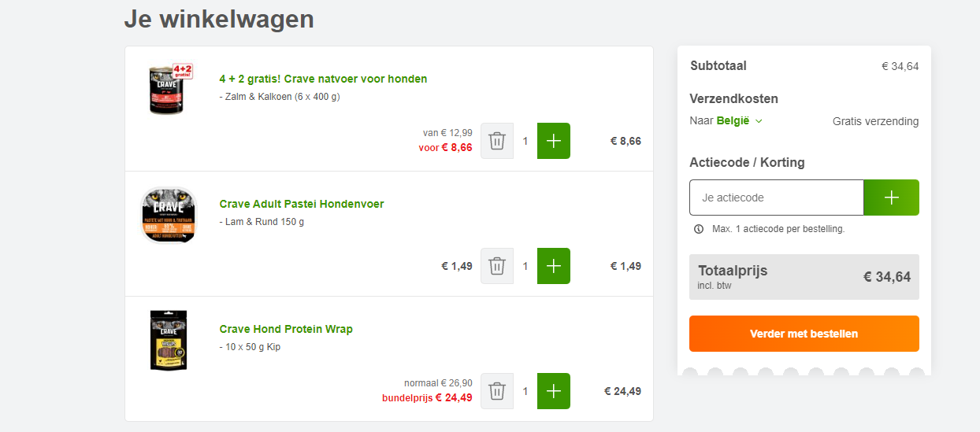The width and height of the screenshot is (980, 432).
Task: Click info icon beside Max. 1 actiecode
Action: coord(699,229)
